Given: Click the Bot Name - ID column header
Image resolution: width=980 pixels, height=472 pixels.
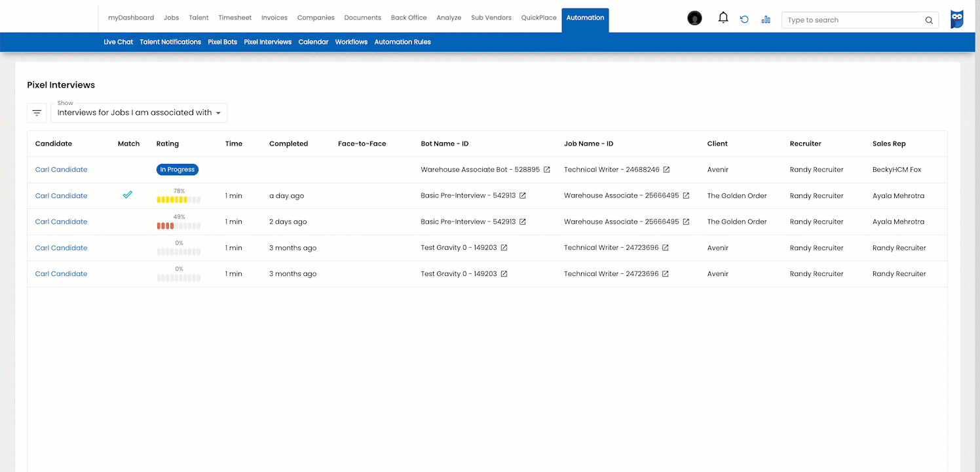Looking at the screenshot, I should pyautogui.click(x=445, y=144).
